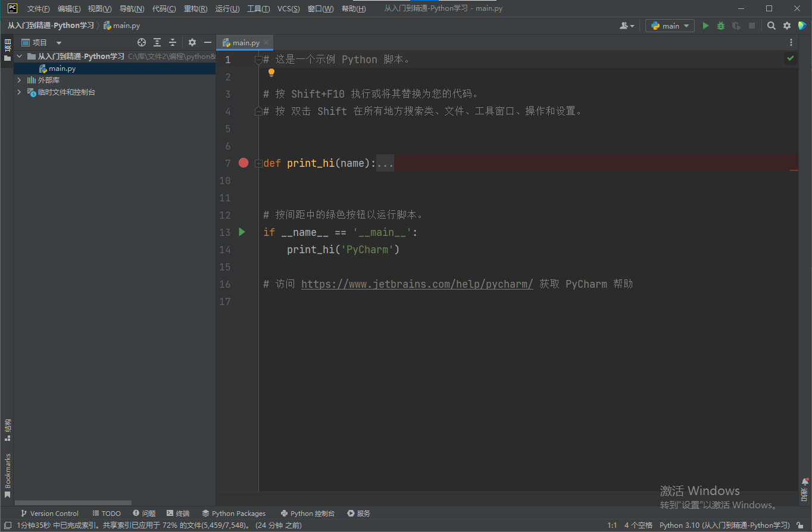Open the 编辑(E) menu

69,8
